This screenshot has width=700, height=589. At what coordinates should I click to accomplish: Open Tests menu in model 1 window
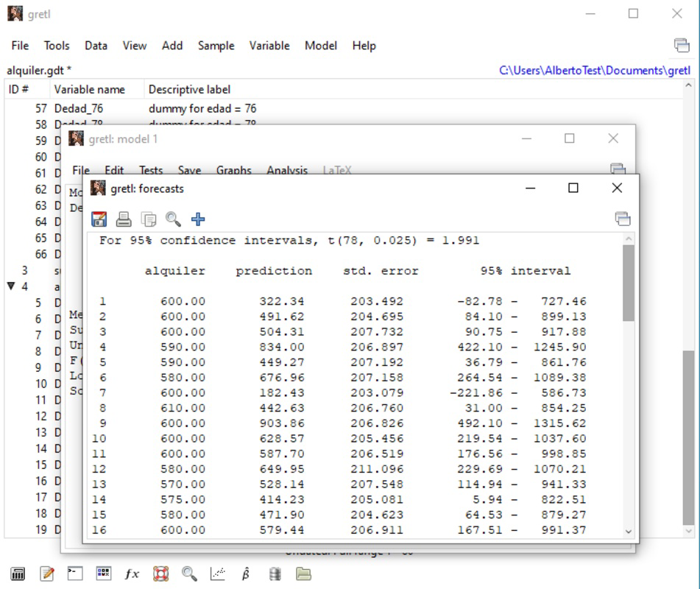pyautogui.click(x=151, y=170)
